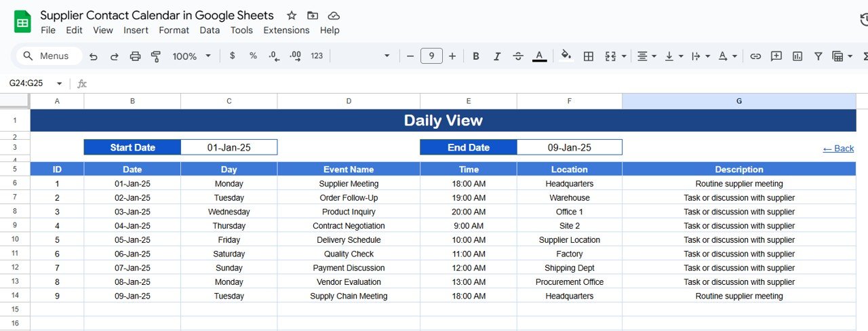Click the insert link icon
This screenshot has width=868, height=331.
[755, 56]
